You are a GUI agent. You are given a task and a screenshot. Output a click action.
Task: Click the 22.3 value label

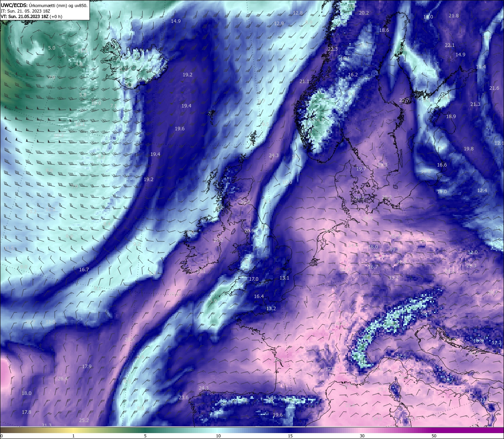click(x=333, y=49)
